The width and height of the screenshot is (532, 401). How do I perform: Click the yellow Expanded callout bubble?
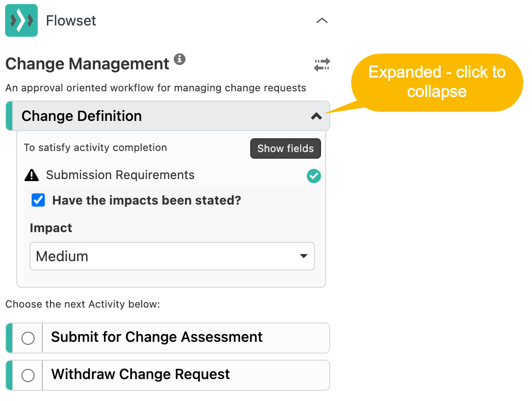[437, 83]
